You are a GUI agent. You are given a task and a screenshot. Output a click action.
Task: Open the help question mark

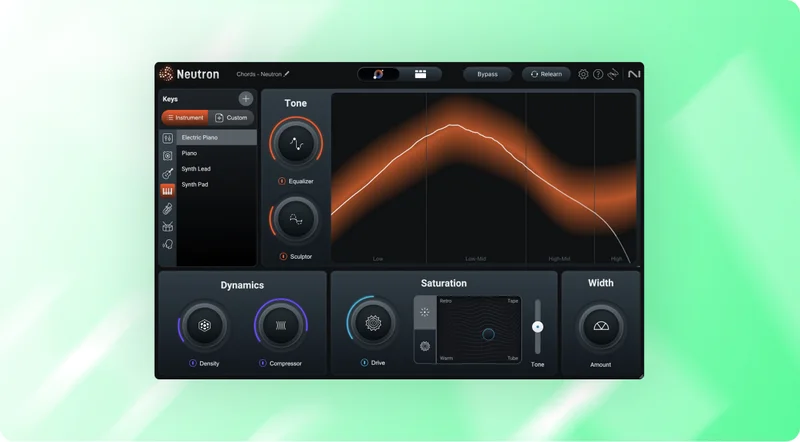coord(598,74)
